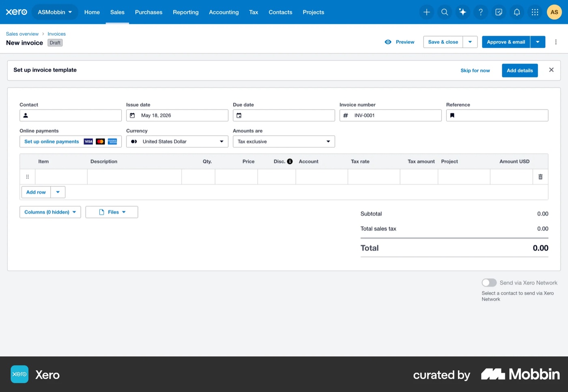Expand the Add row arrow menu
The image size is (568, 392).
coord(58,192)
